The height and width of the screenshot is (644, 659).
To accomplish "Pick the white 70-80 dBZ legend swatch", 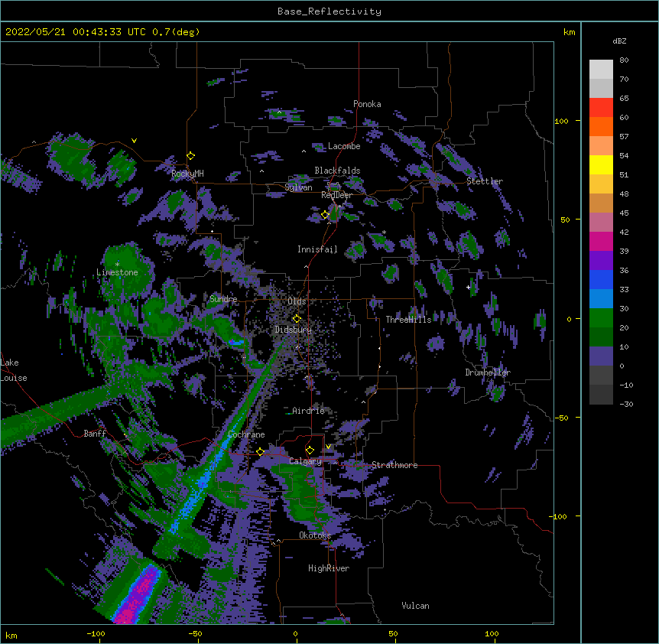I will tap(601, 70).
